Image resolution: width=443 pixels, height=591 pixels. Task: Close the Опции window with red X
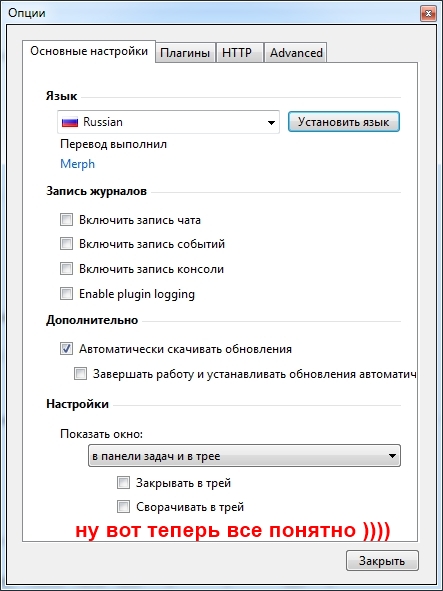tap(428, 14)
